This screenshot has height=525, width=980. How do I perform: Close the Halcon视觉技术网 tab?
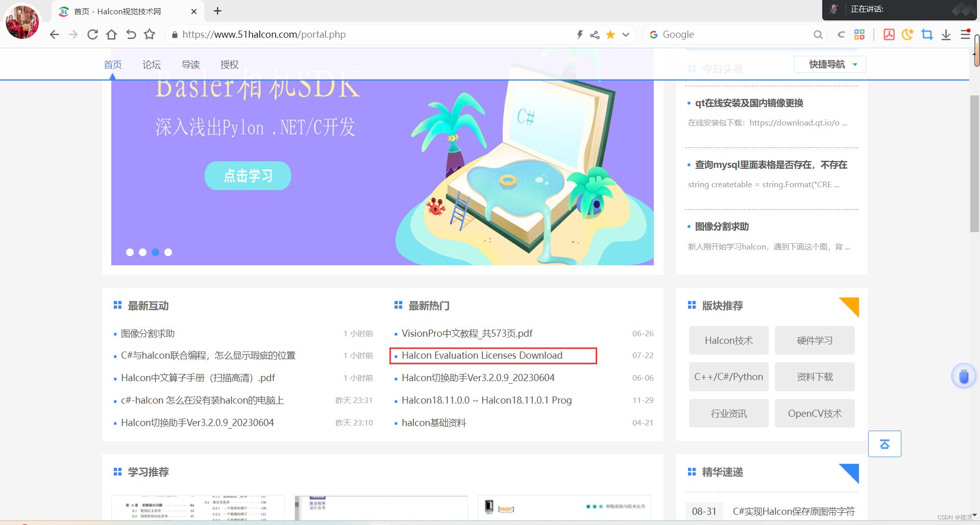pos(194,11)
